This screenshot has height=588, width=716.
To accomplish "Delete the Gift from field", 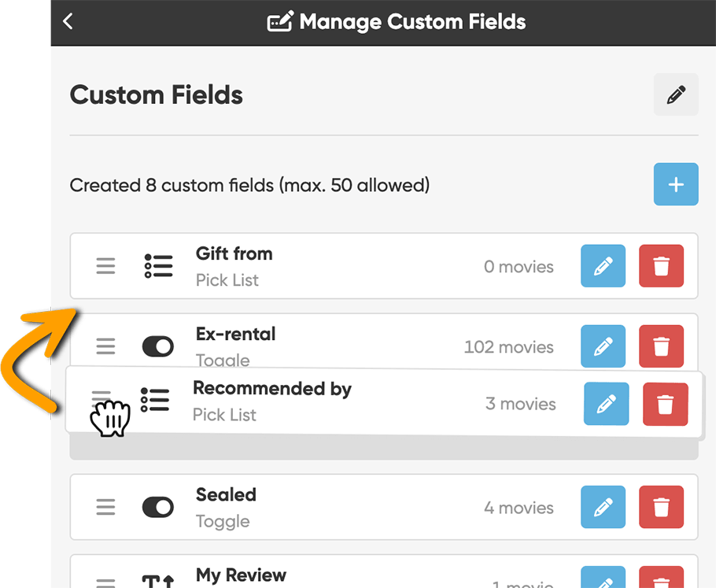I will 661,267.
